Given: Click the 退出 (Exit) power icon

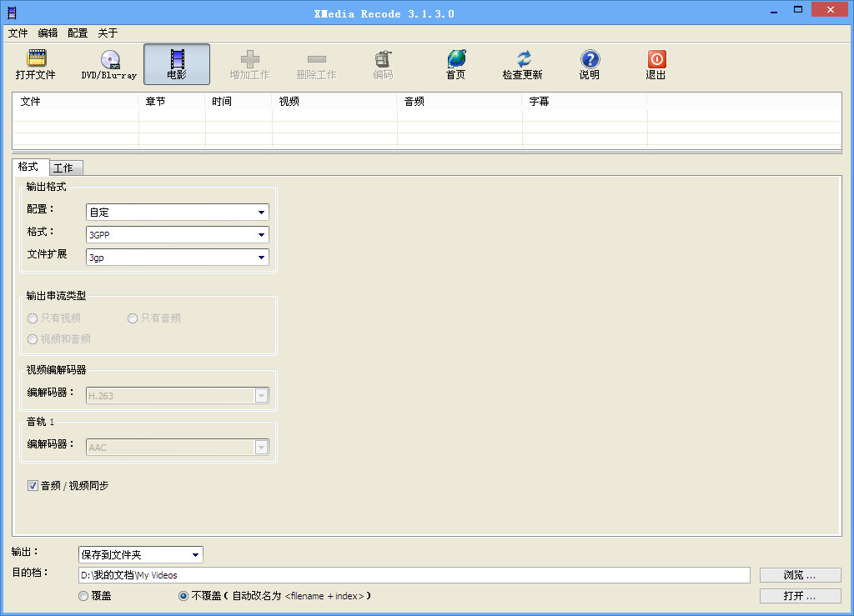Looking at the screenshot, I should pyautogui.click(x=656, y=59).
